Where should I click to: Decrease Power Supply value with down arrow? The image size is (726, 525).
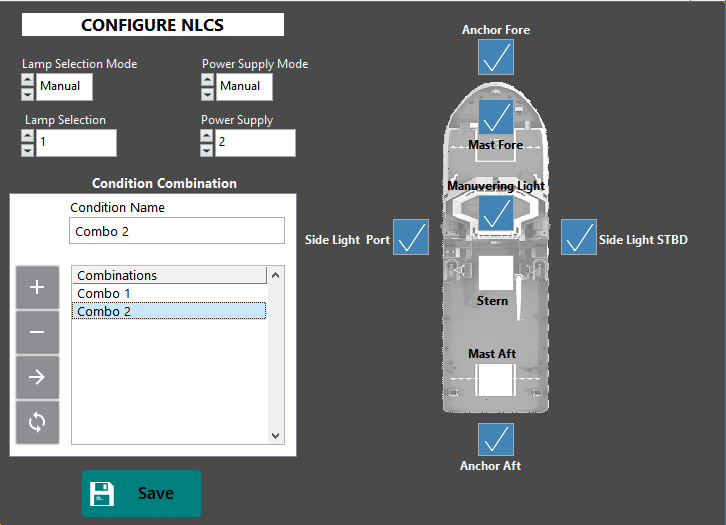207,150
